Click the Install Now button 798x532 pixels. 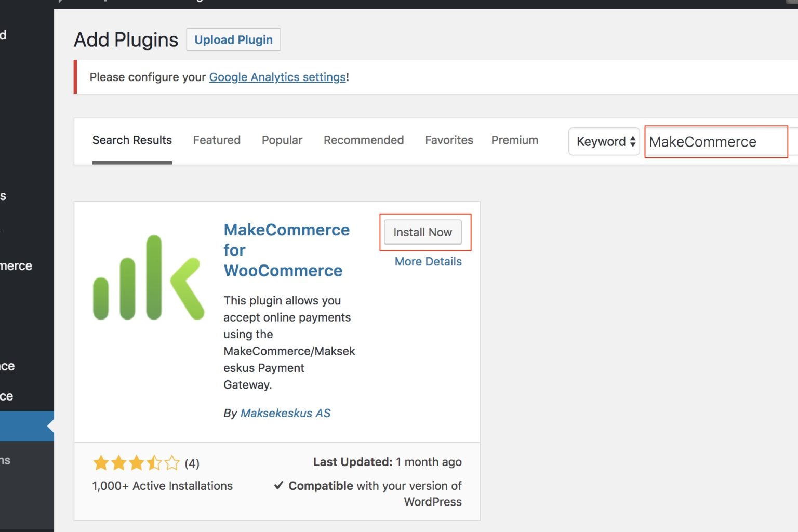point(422,232)
